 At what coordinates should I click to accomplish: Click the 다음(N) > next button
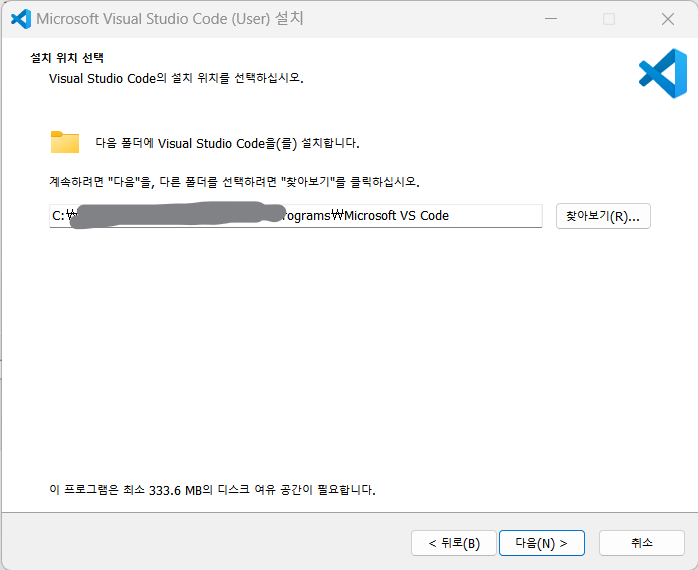(542, 543)
